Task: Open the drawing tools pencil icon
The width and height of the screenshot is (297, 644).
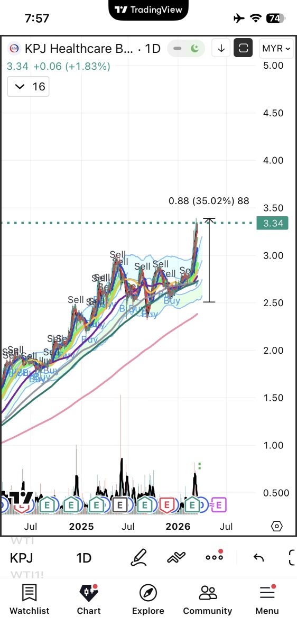Action: tap(138, 557)
